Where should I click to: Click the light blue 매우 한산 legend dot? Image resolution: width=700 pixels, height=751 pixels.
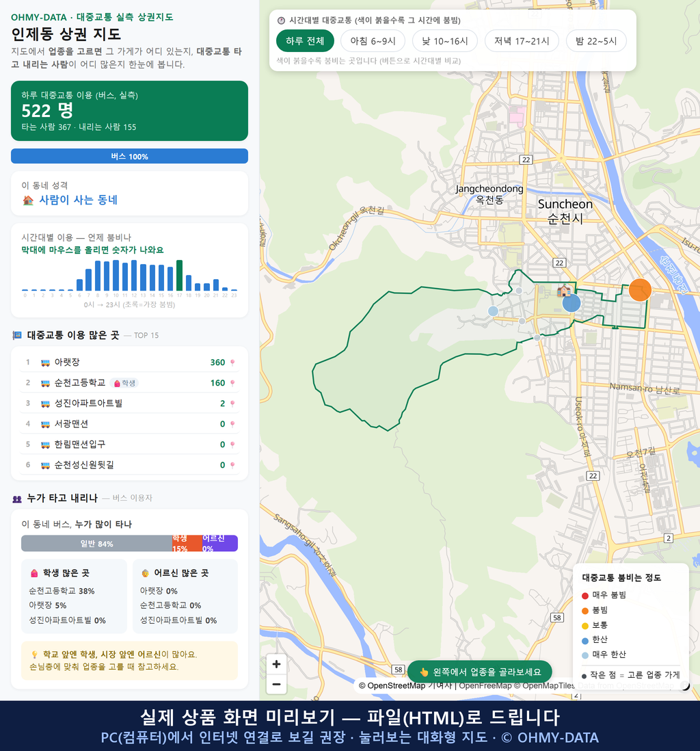tap(584, 655)
